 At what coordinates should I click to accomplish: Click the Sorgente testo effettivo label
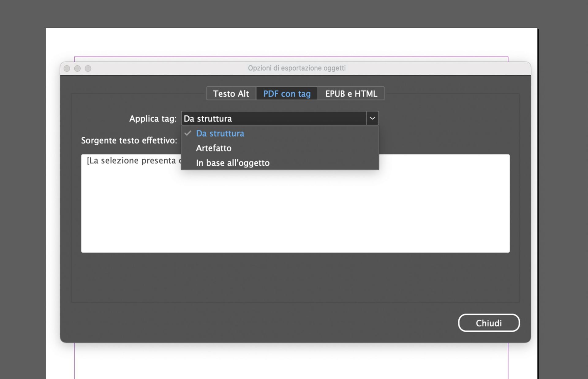tap(129, 140)
